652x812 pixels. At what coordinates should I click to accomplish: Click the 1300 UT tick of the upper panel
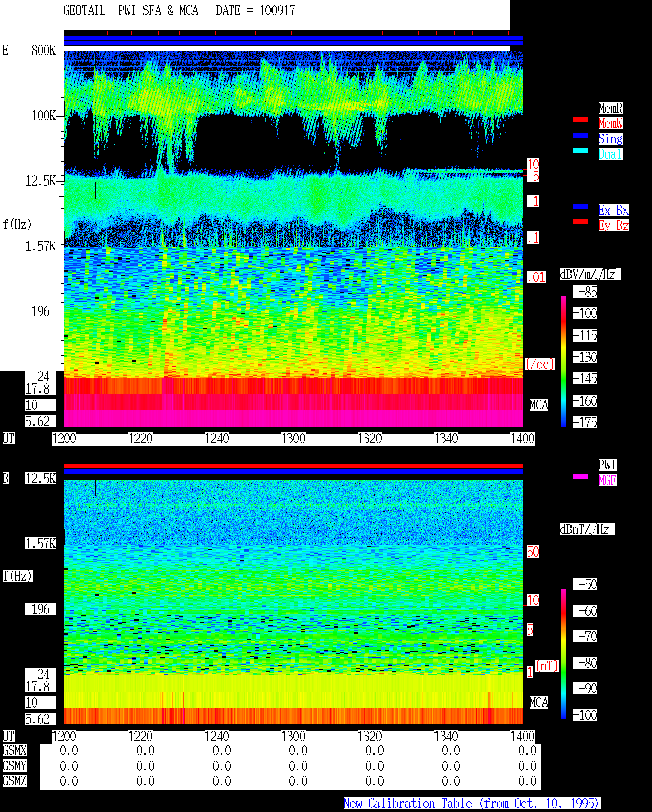[x=293, y=439]
